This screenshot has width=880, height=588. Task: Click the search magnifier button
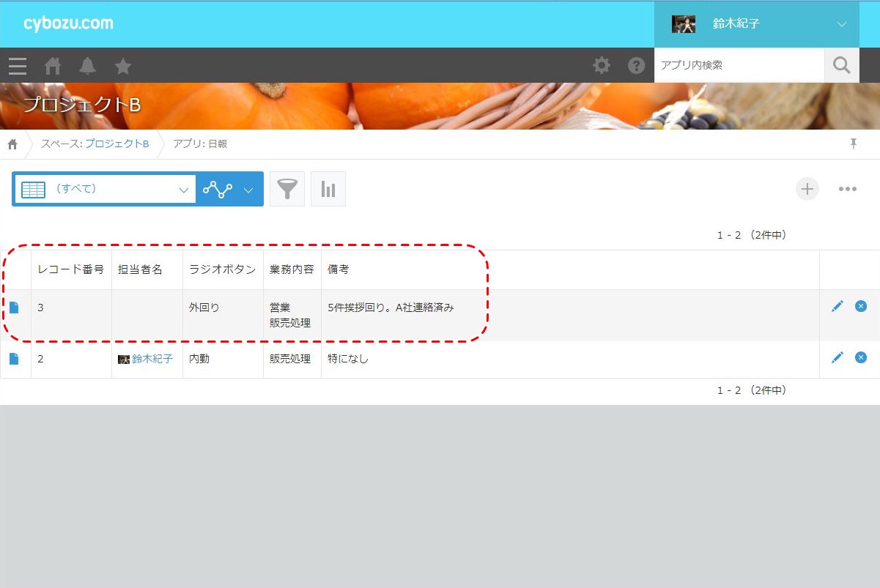coord(842,65)
